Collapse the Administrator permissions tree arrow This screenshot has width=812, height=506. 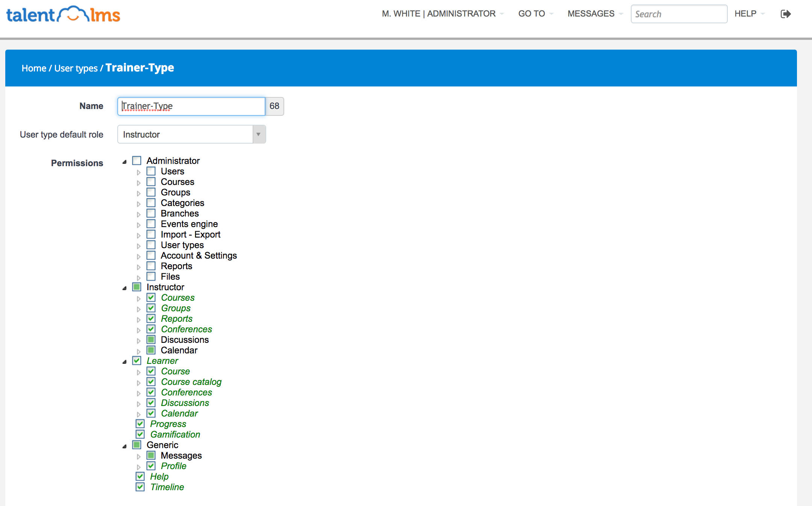pyautogui.click(x=124, y=162)
